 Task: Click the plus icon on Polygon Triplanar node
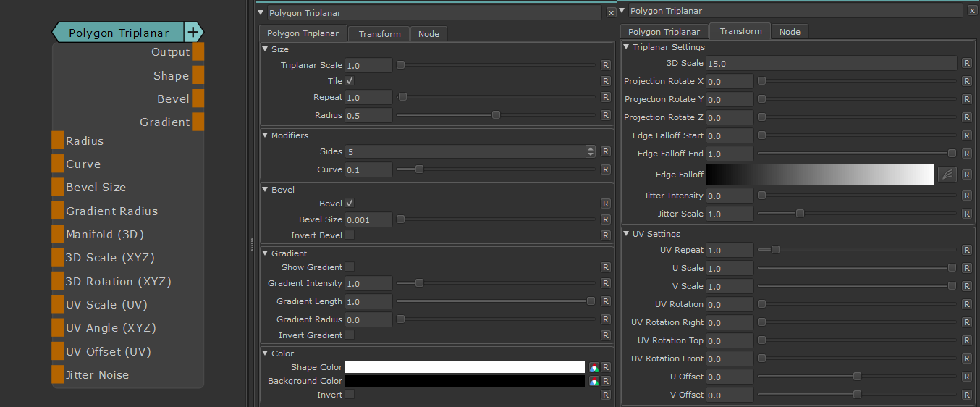point(193,33)
